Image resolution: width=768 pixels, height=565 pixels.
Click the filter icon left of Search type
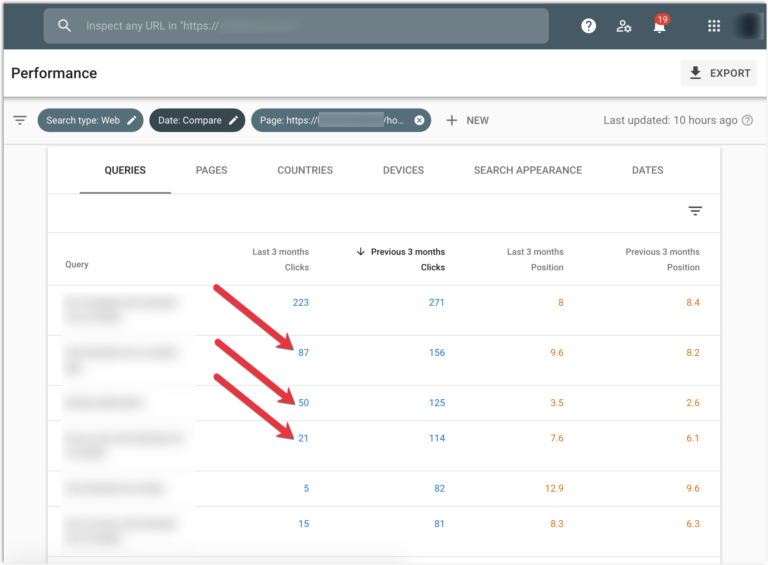(20, 120)
